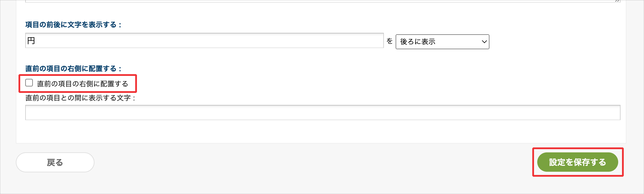Image resolution: width=644 pixels, height=194 pixels.
Task: Click the 後ろに表示 text inside the select box
Action: (x=418, y=42)
